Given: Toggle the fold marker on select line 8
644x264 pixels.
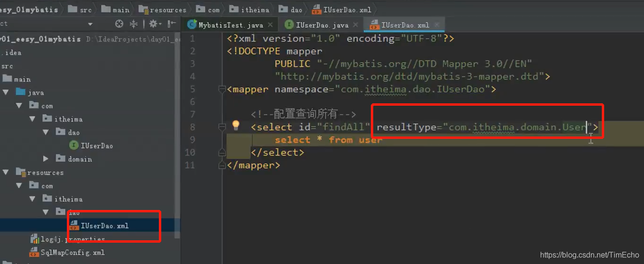Looking at the screenshot, I should (x=222, y=127).
